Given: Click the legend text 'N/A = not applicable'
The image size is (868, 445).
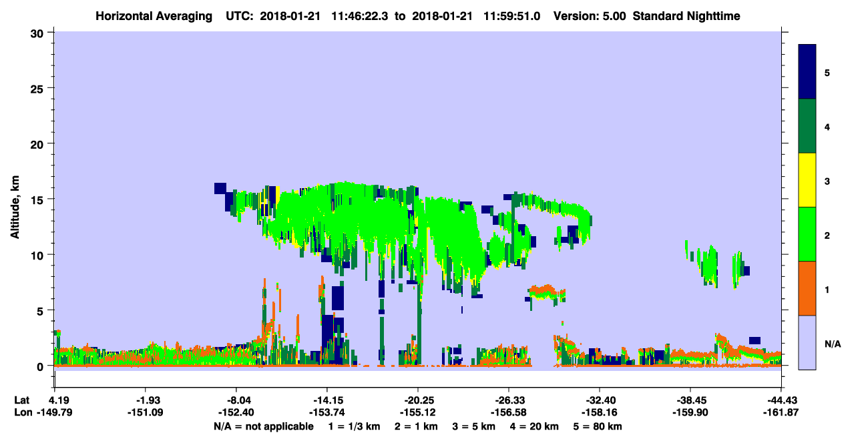Looking at the screenshot, I should point(263,426).
